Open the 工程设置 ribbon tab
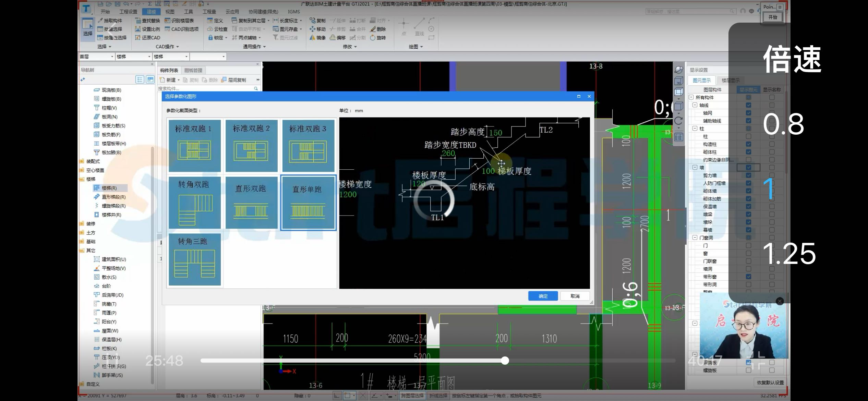The image size is (868, 401). [x=128, y=12]
